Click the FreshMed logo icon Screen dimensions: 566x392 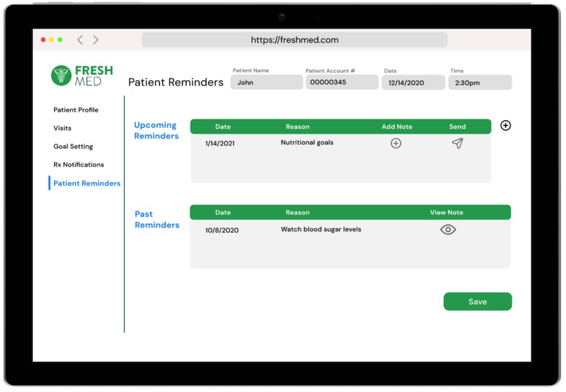[x=61, y=75]
